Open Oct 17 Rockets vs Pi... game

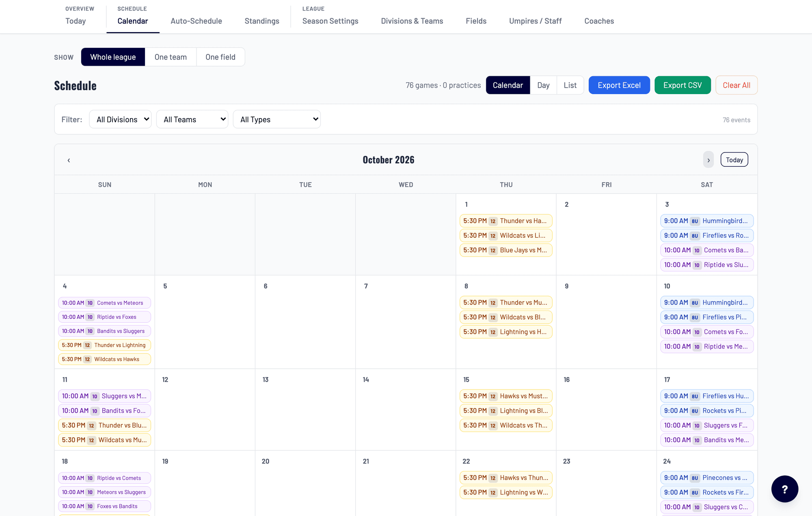[707, 411]
